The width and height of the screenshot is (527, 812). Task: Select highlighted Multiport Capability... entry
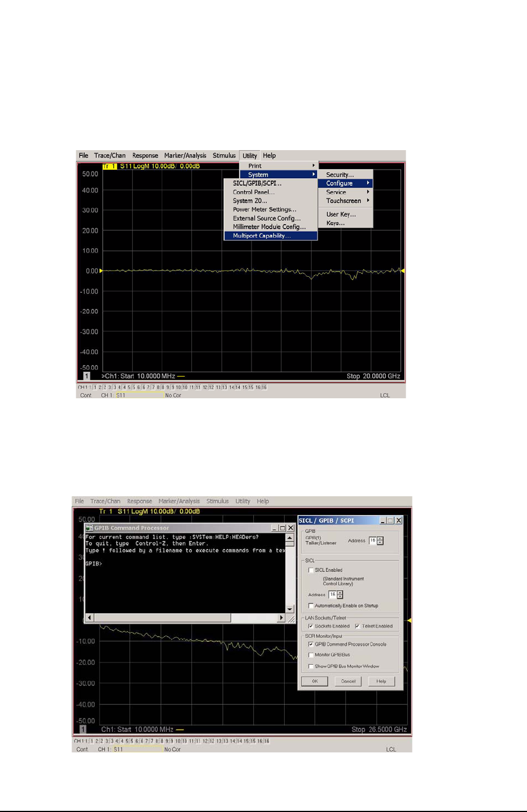(270, 236)
